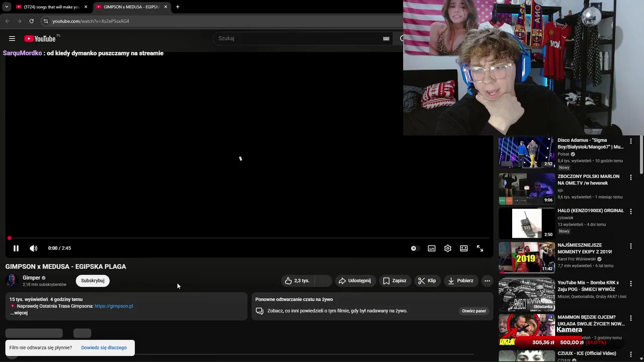This screenshot has height=362, width=644.
Task: Reload the browser page
Action: (x=31, y=21)
